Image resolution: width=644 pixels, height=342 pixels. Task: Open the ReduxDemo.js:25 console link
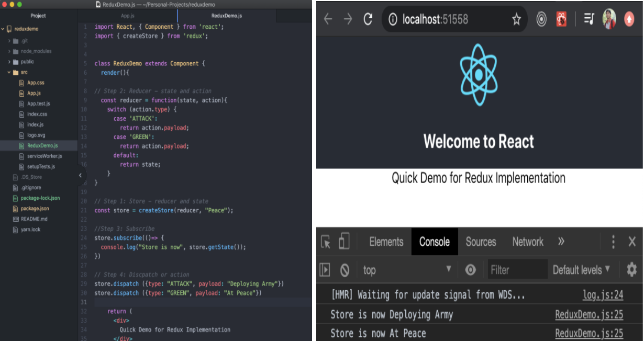pos(590,314)
